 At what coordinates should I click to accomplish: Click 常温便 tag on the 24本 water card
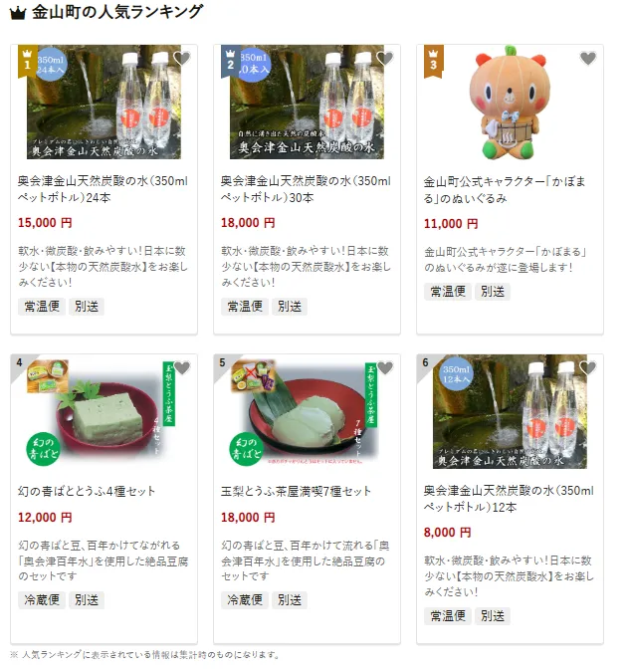pos(42,307)
